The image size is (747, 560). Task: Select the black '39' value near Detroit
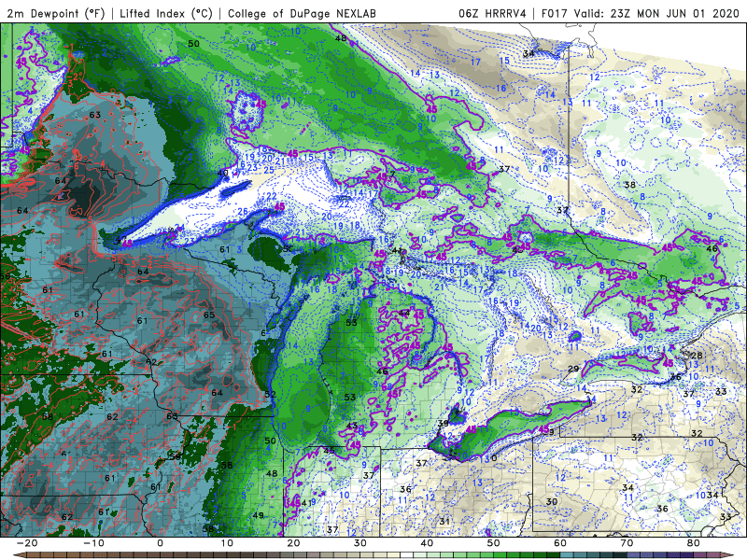click(x=443, y=424)
